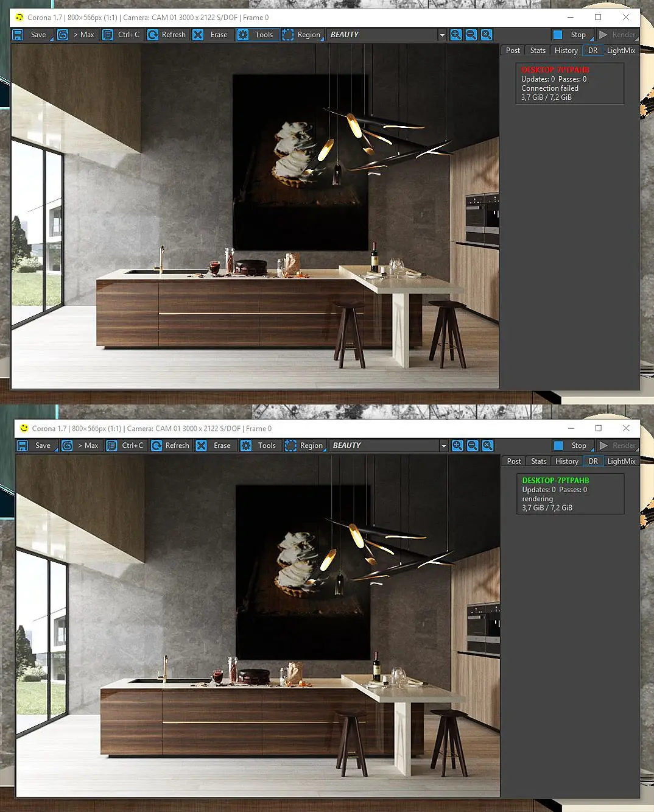
Task: Click the Render button in top window
Action: (617, 35)
